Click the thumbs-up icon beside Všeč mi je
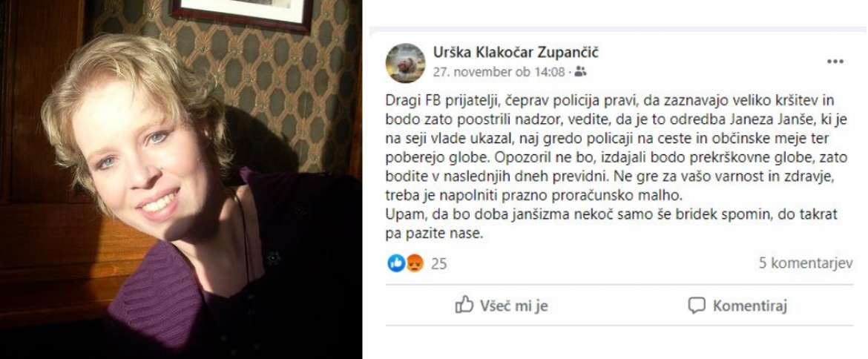 point(464,305)
